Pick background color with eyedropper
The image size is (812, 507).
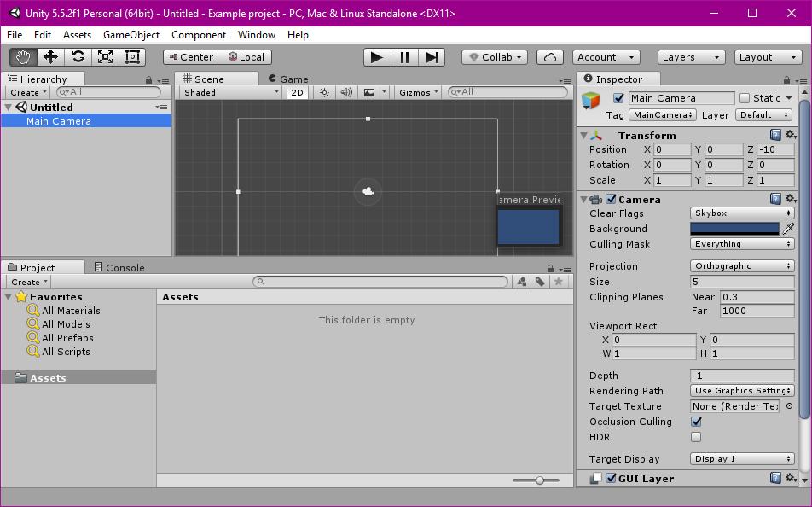[788, 229]
